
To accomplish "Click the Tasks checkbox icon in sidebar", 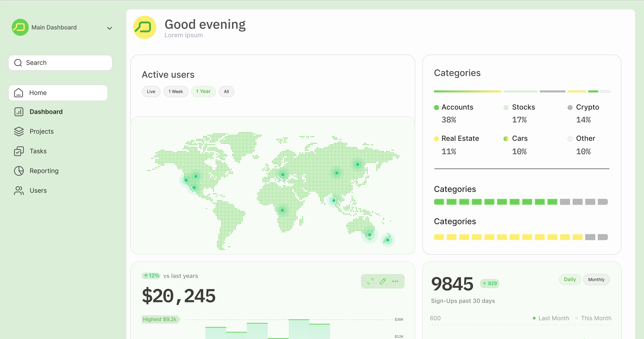I will 19,151.
